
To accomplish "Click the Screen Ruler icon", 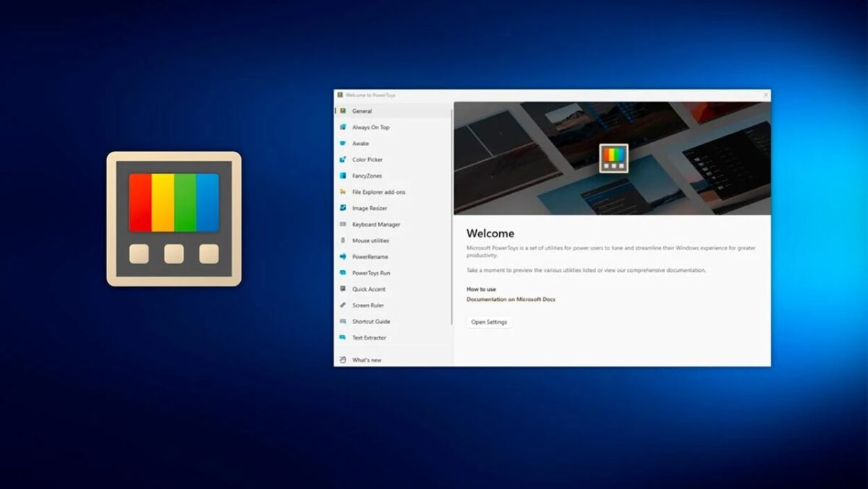I will point(343,305).
